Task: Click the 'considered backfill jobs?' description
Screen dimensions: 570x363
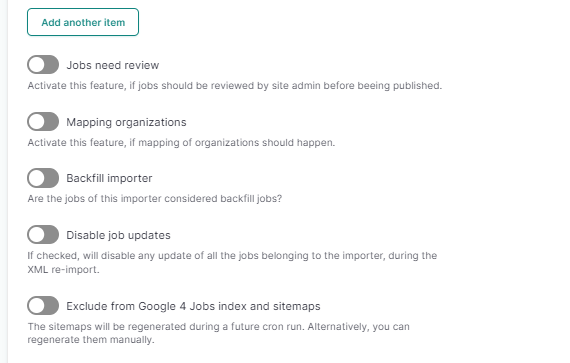Action: (x=155, y=199)
